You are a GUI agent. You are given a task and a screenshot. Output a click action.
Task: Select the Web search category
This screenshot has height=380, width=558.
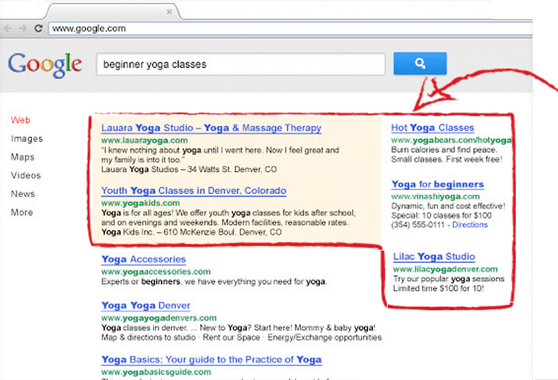pyautogui.click(x=20, y=120)
